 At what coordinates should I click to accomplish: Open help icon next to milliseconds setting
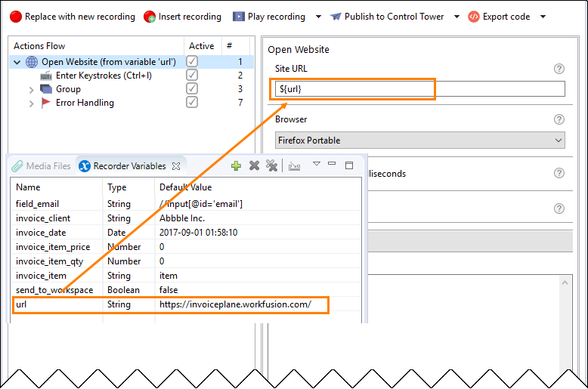(x=559, y=173)
